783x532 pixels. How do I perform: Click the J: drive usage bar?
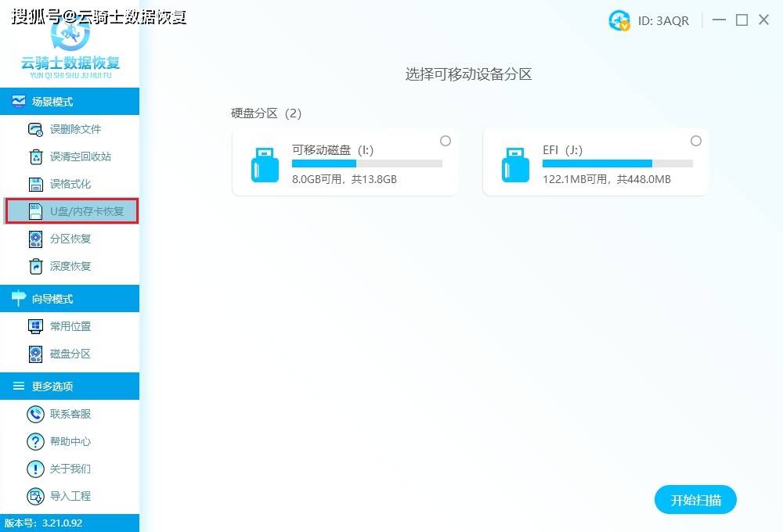[x=618, y=164]
